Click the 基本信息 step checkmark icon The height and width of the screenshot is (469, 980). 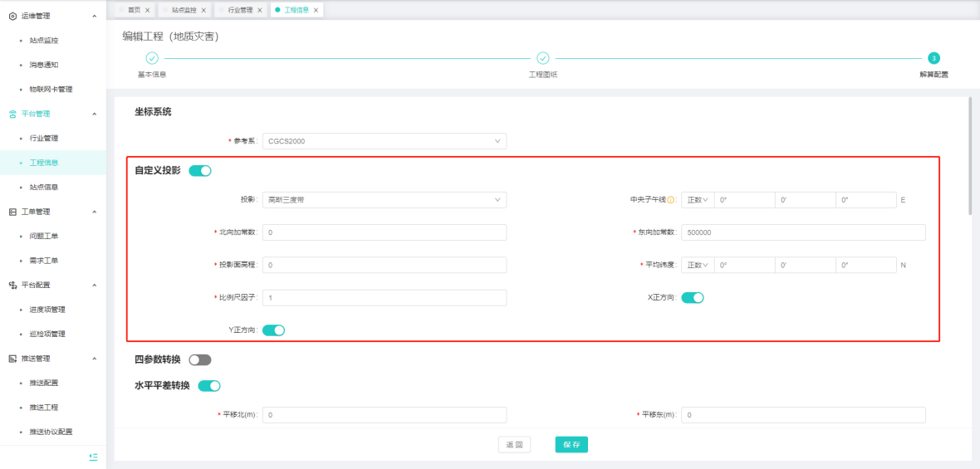point(152,58)
